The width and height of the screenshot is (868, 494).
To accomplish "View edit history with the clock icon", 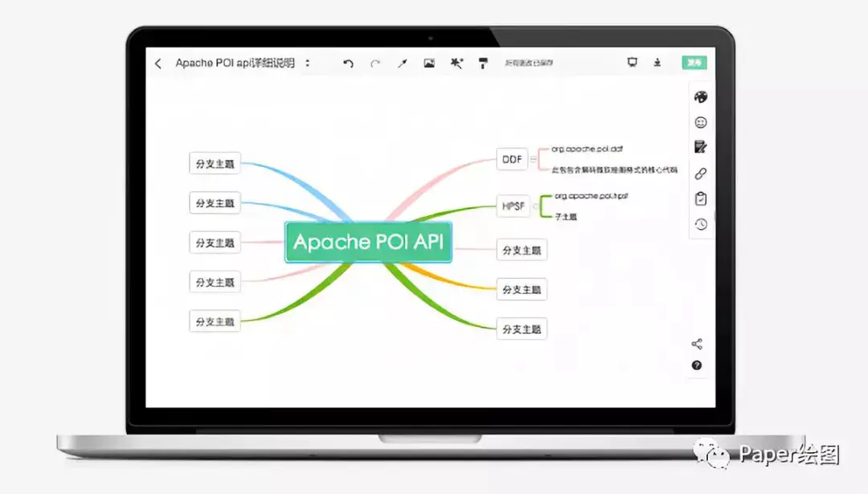I will coord(700,224).
